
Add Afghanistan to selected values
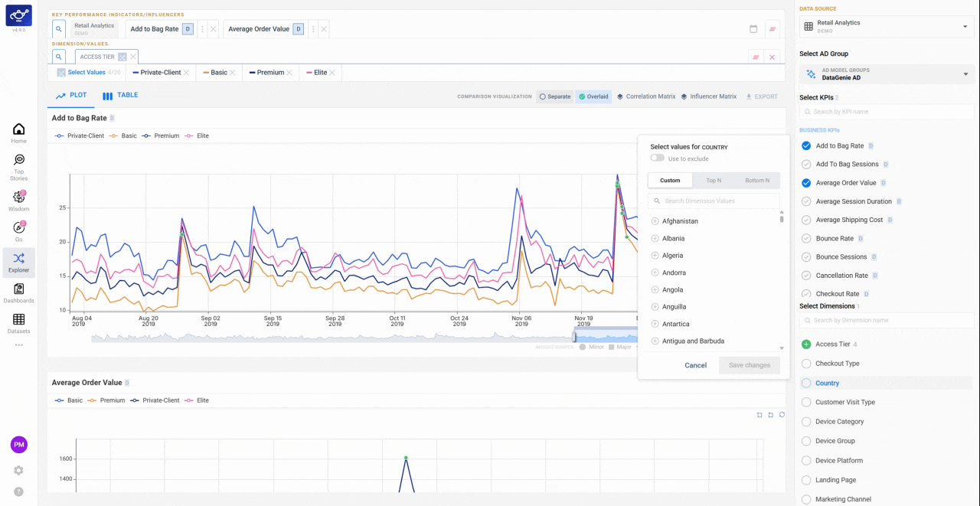click(x=655, y=221)
